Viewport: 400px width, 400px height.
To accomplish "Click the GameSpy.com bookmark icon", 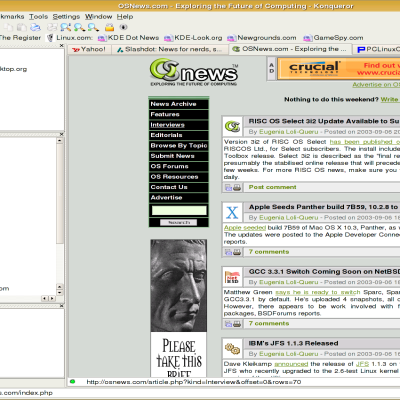I will pyautogui.click(x=308, y=38).
